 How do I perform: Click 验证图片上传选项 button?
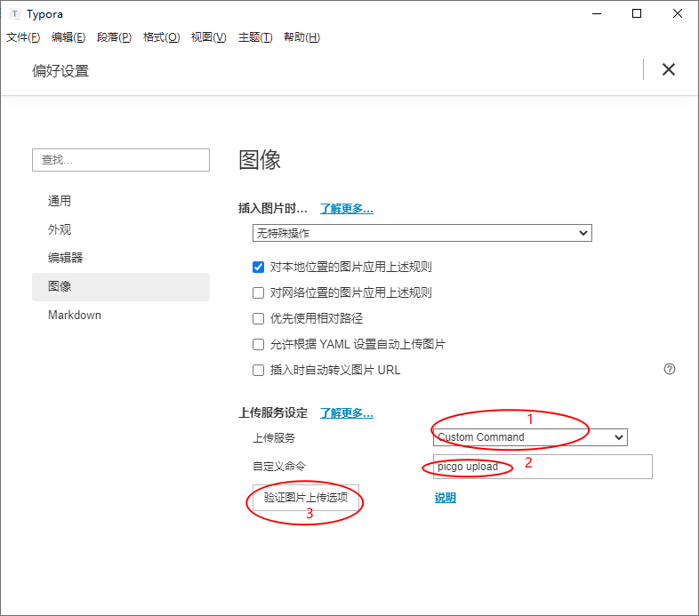(305, 498)
